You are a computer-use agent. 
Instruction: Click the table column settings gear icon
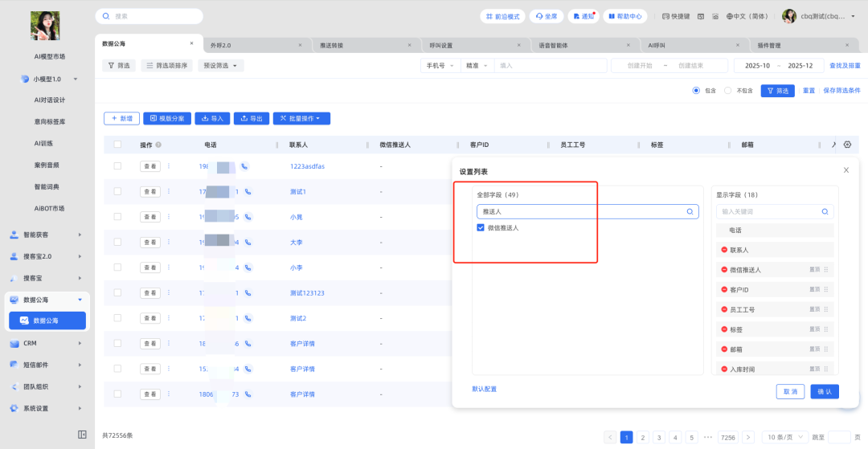(x=845, y=145)
